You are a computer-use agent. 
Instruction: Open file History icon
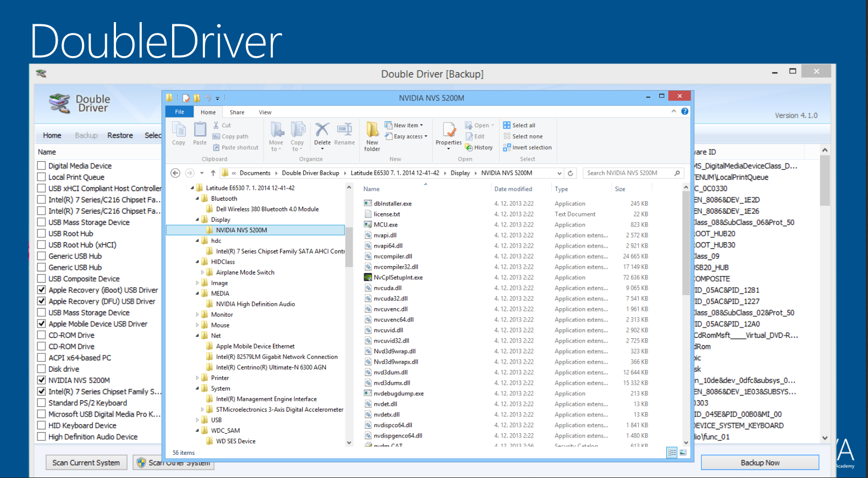[469, 147]
